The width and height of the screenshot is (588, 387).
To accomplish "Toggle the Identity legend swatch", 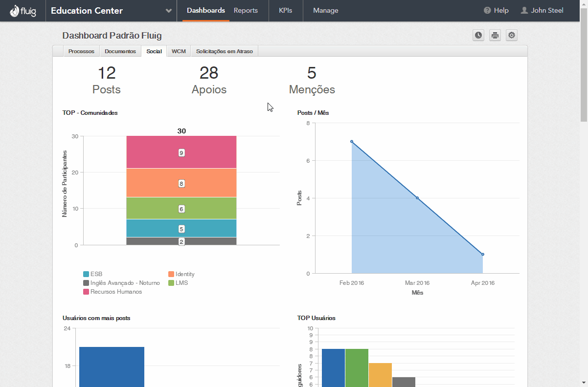I will [x=171, y=274].
